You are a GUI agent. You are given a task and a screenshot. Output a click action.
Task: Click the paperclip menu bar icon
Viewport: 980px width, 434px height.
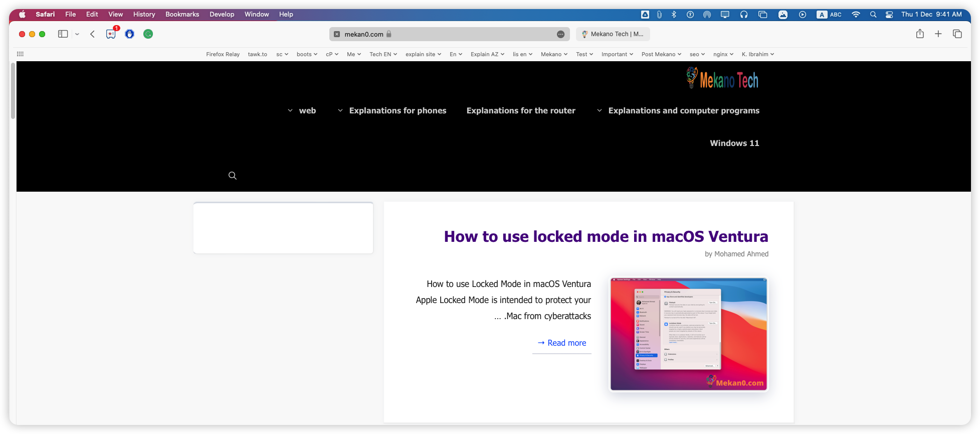659,15
